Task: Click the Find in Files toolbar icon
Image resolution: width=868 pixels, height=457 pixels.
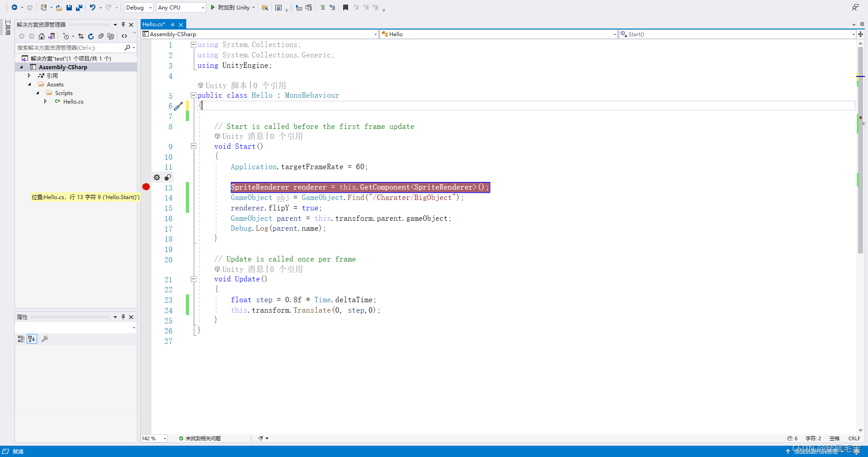Action: 265,8
